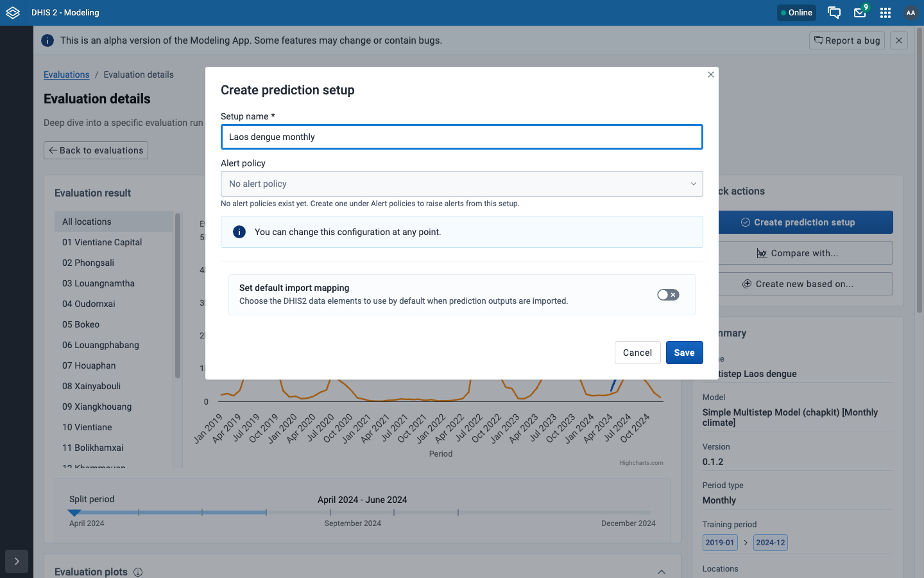Viewport: 924px width, 578px height.
Task: Select All locations in list
Action: 114,222
